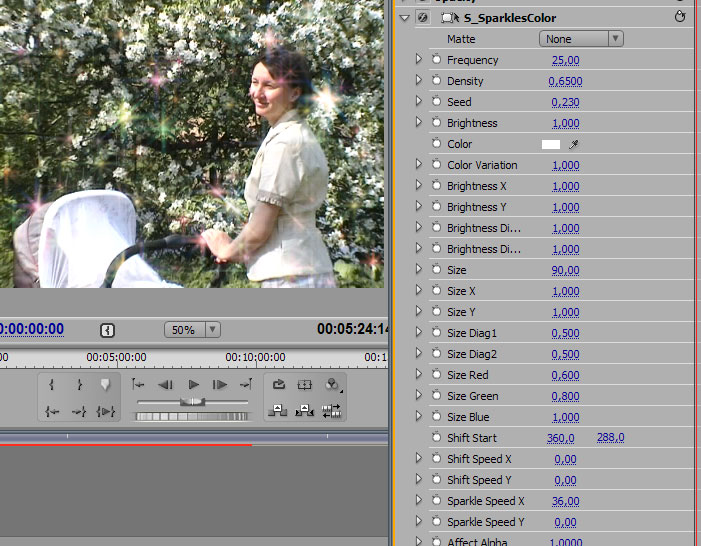701x546 pixels.
Task: Collapse the S_SparklesColor effect properties
Action: tap(404, 18)
